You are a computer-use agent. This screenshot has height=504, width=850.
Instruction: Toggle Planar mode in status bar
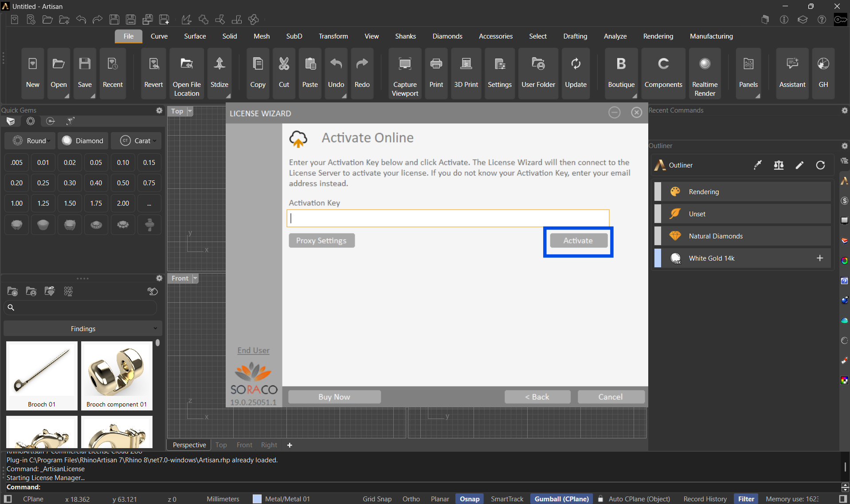[440, 499]
